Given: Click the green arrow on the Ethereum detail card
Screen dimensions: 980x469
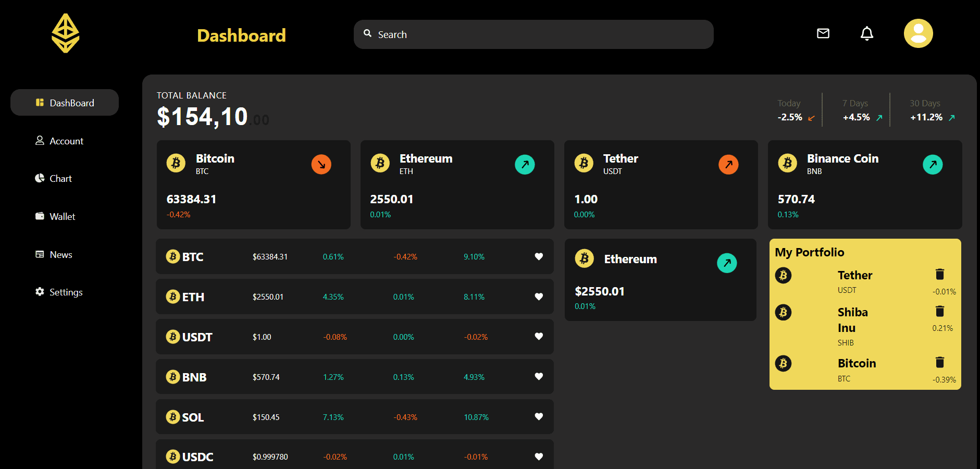Looking at the screenshot, I should [727, 263].
